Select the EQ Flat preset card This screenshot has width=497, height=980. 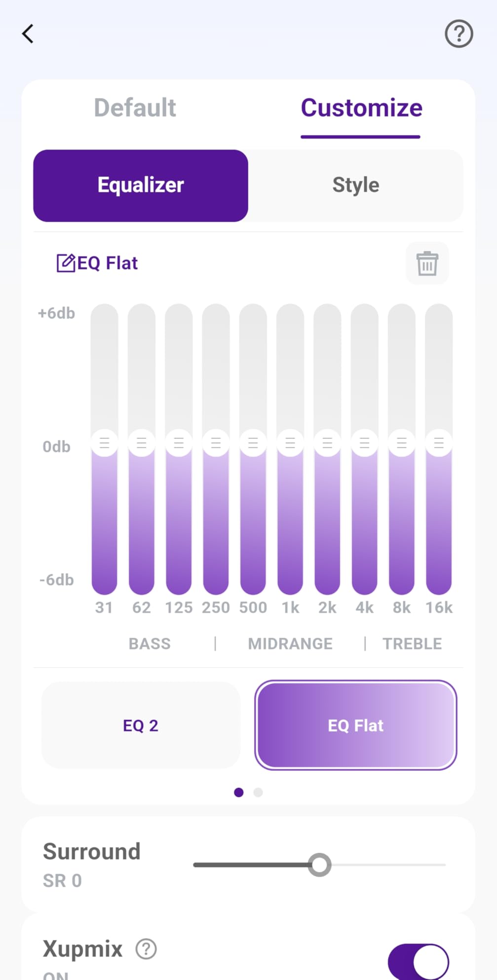[355, 725]
